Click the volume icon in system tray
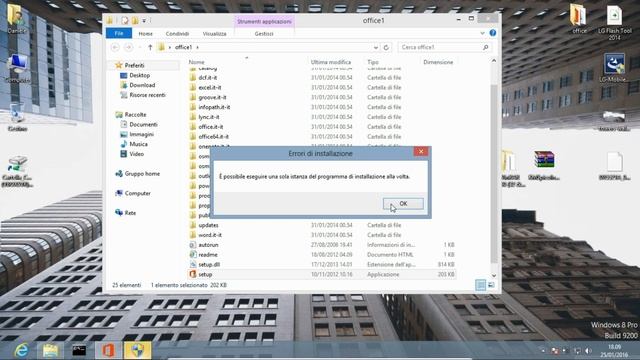The height and width of the screenshot is (360, 640). tap(588, 351)
